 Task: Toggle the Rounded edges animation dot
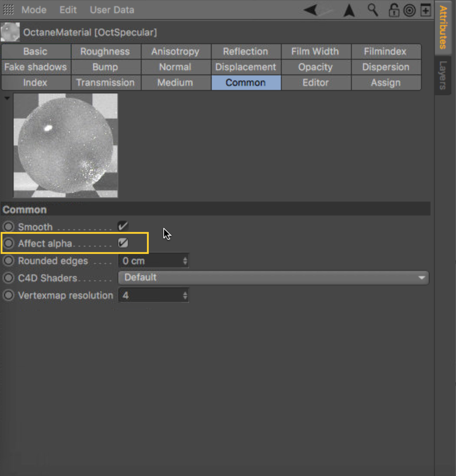pyautogui.click(x=9, y=261)
